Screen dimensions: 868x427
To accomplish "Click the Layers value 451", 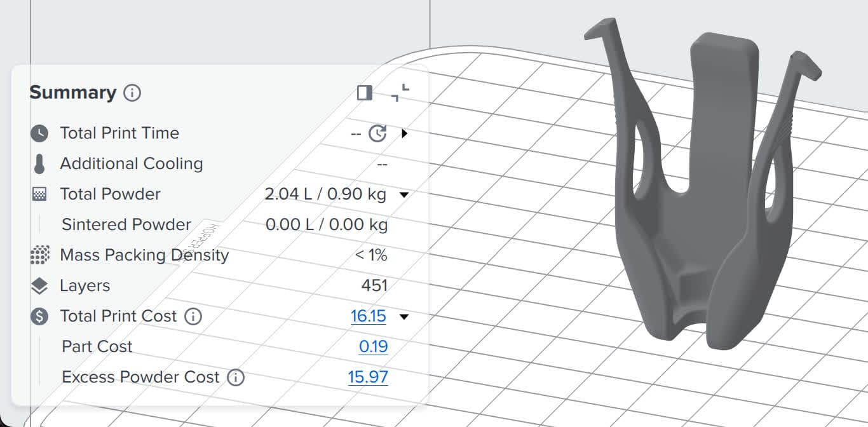I will [x=374, y=285].
